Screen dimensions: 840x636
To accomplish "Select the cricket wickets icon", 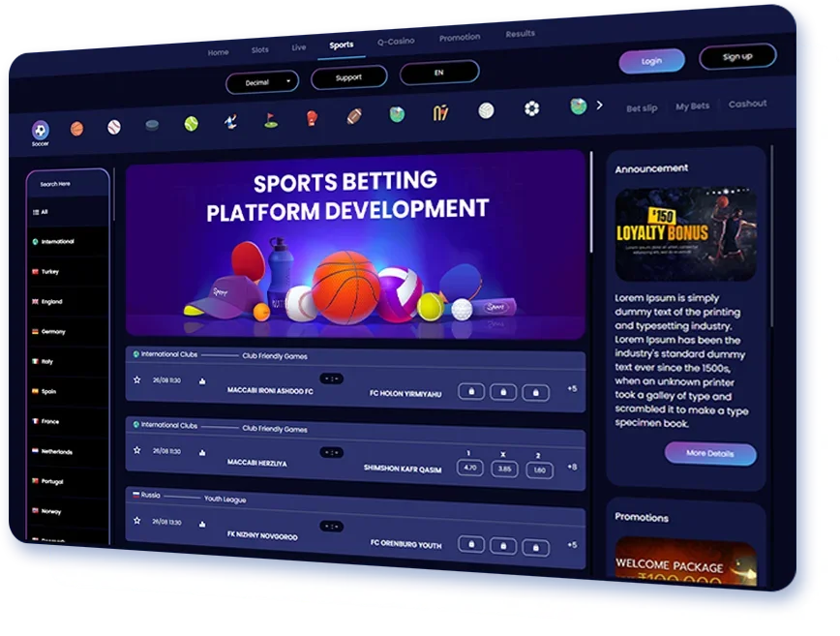I will pos(440,112).
